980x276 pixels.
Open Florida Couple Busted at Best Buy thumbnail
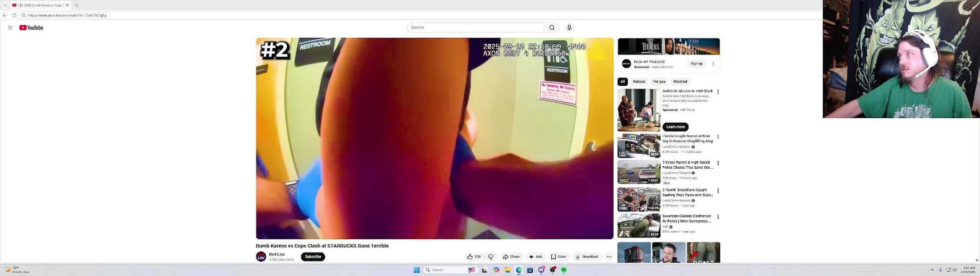click(639, 146)
